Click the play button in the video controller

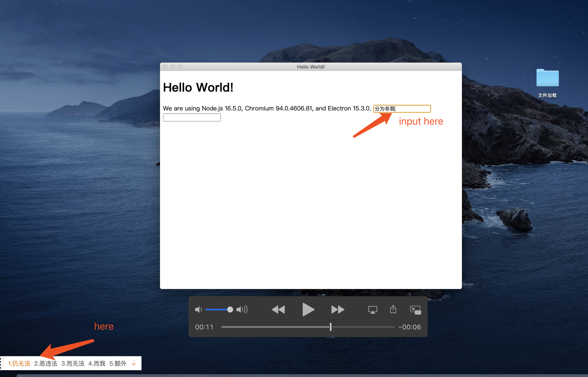pyautogui.click(x=308, y=310)
